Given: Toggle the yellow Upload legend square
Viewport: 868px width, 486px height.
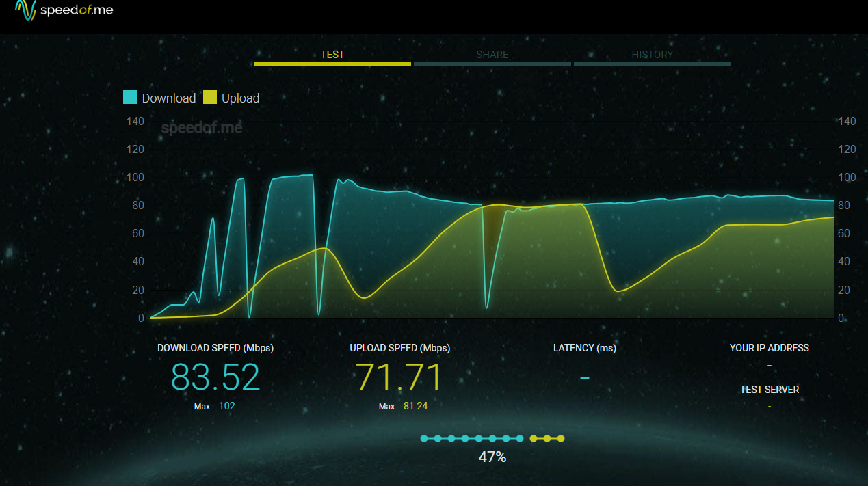Looking at the screenshot, I should coord(209,98).
